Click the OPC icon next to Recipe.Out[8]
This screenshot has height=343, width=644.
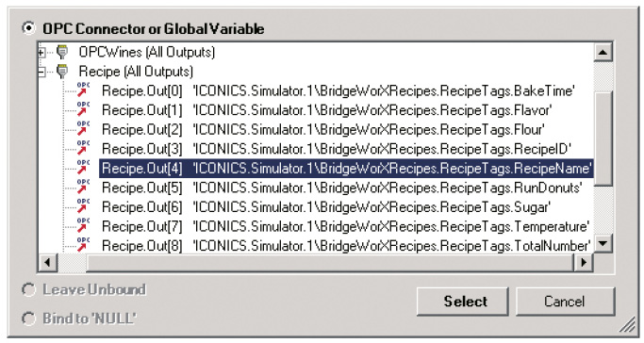(83, 245)
